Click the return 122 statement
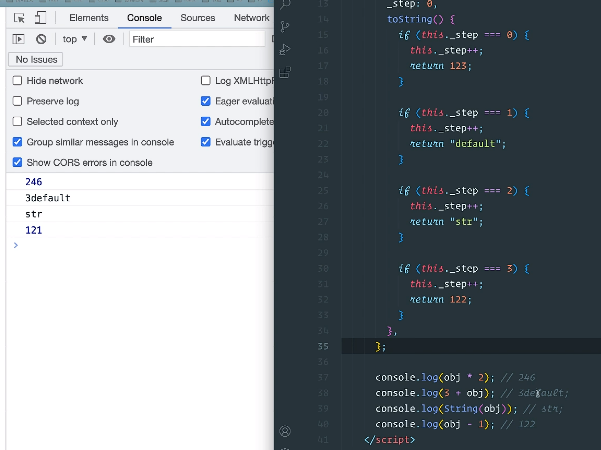Screen dimensions: 601x450 tap(441, 299)
